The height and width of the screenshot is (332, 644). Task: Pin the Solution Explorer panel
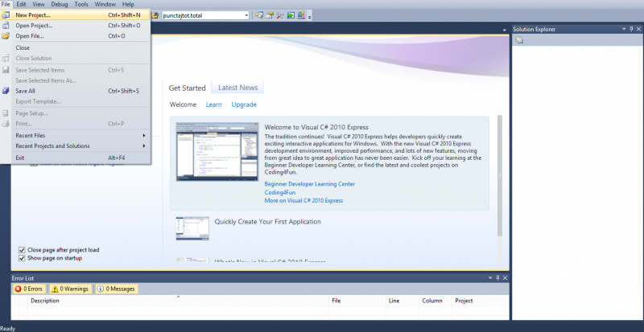pos(631,29)
